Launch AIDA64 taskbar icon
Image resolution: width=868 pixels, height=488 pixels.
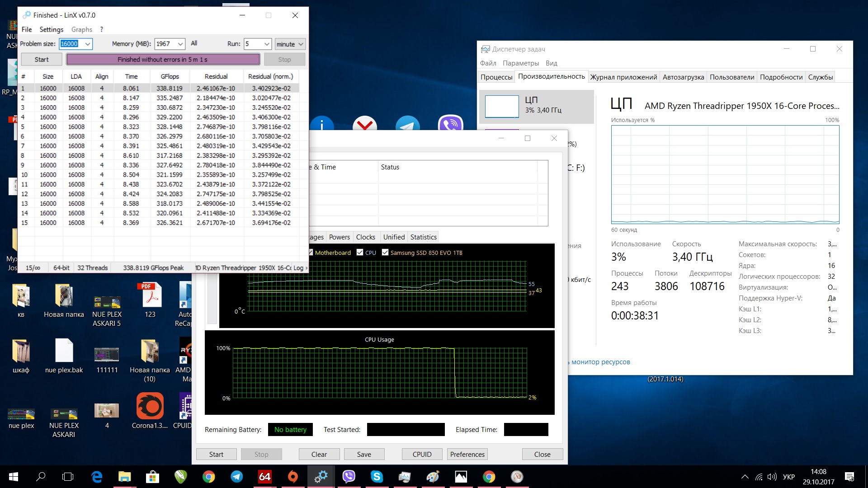(x=264, y=477)
